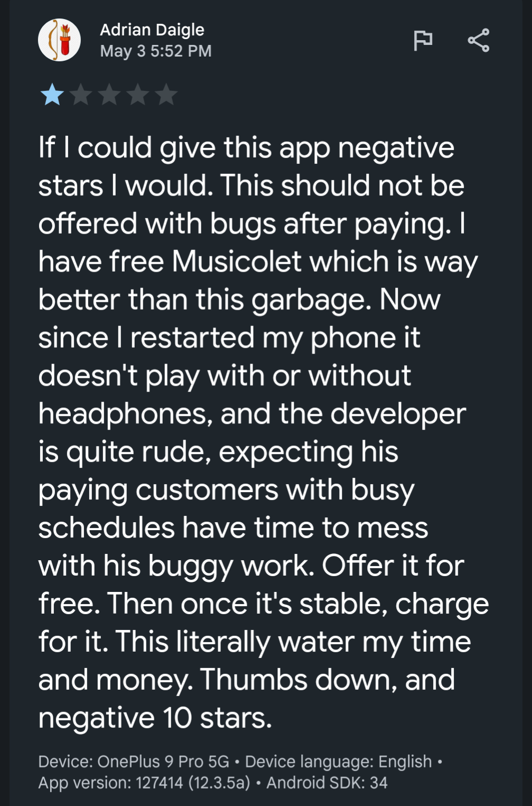Open the reviewer's bow and quiver avatar

pyautogui.click(x=59, y=40)
